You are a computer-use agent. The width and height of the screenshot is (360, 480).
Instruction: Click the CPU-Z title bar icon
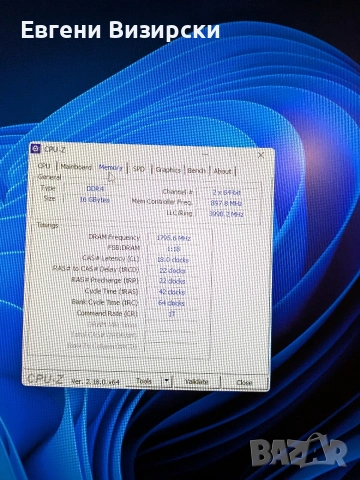35,149
